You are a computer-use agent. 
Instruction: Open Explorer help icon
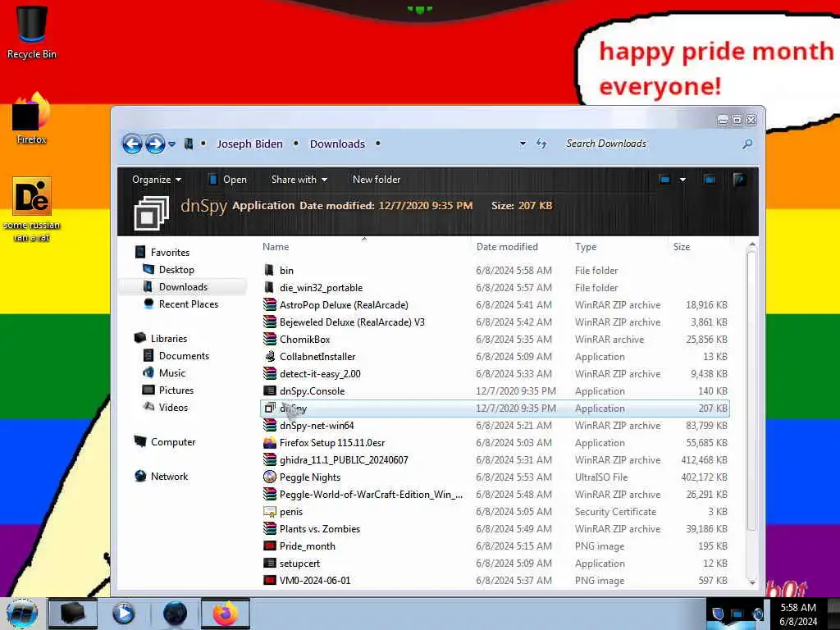click(x=740, y=180)
